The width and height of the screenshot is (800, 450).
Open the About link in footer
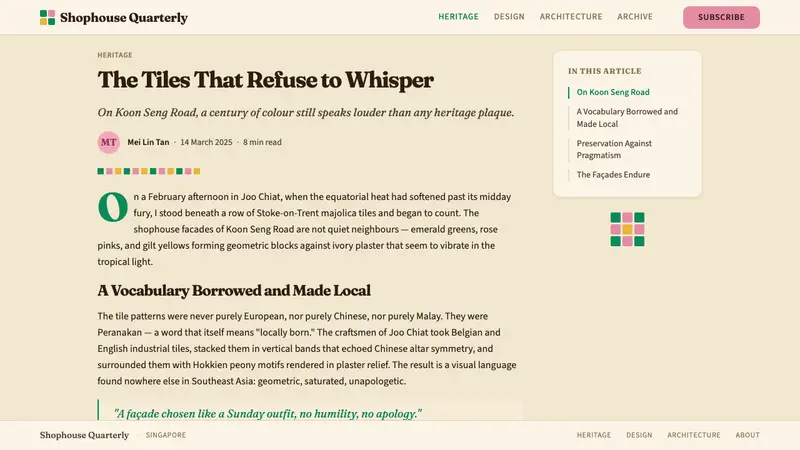coord(747,435)
